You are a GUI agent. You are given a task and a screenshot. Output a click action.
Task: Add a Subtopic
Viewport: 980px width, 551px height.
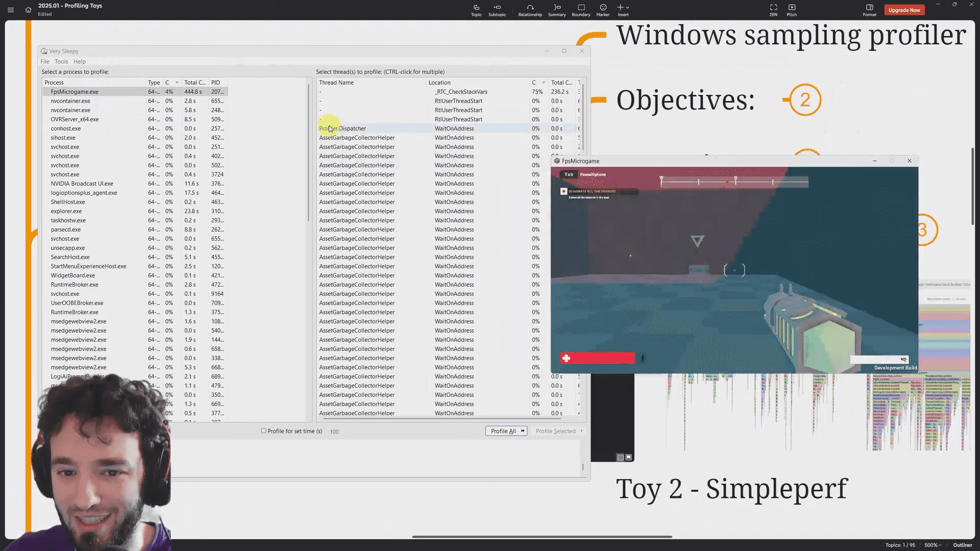click(497, 10)
